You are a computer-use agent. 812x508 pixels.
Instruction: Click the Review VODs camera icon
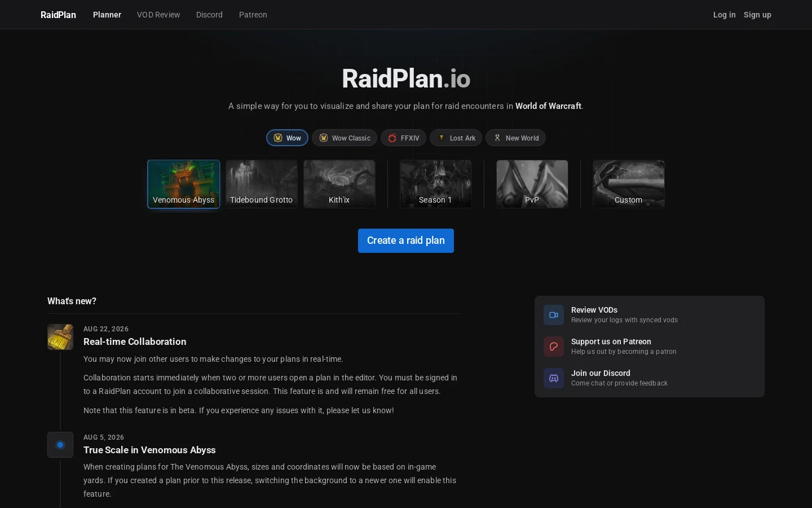coord(554,315)
